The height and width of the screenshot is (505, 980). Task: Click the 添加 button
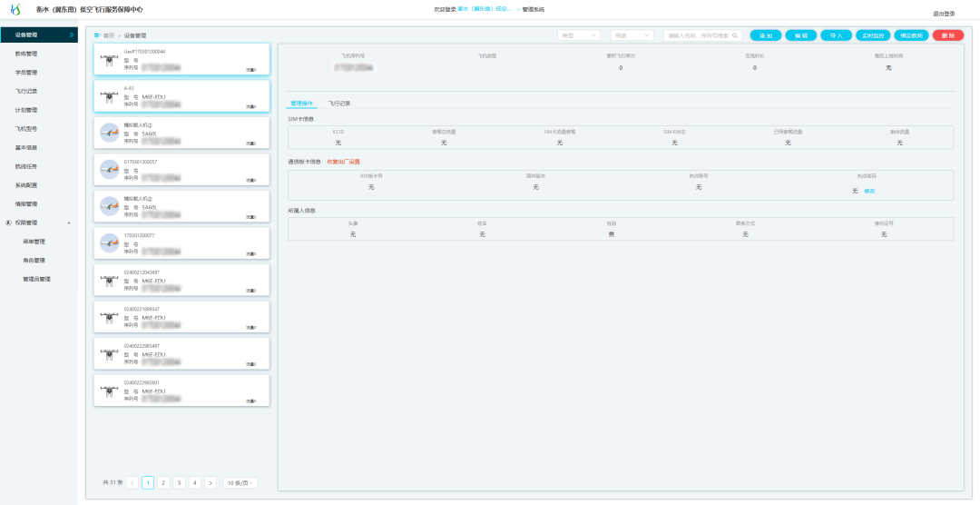(x=766, y=35)
